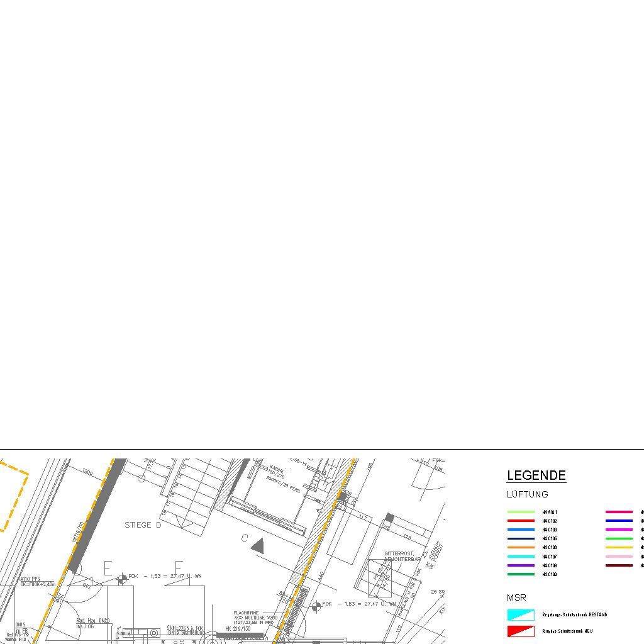Pick the purple HAC108 legend line
Image resolution: width=644 pixels, height=644 pixels.
click(521, 565)
